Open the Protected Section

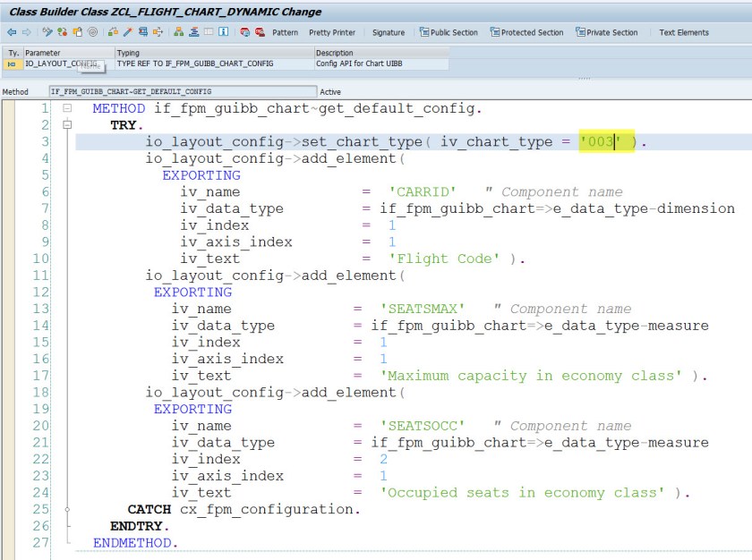526,32
